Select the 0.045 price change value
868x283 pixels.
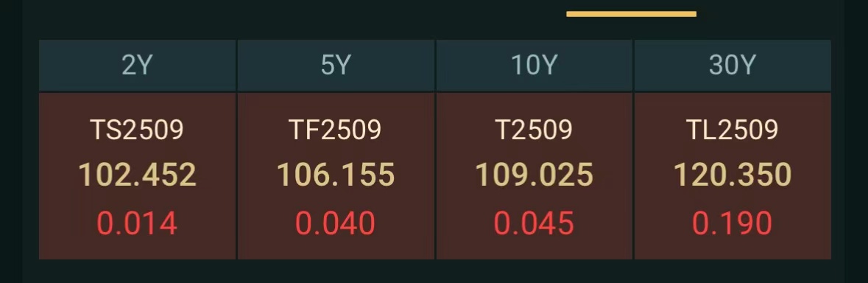point(534,224)
